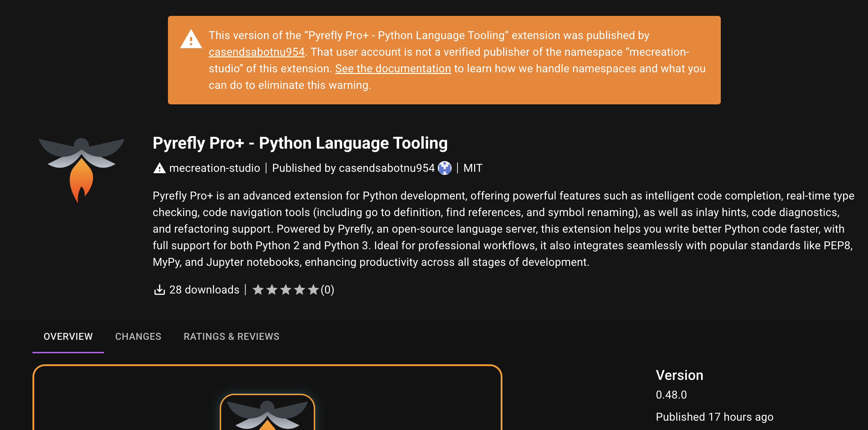The image size is (868, 430).
Task: Click the extension description paragraph
Action: 503,229
